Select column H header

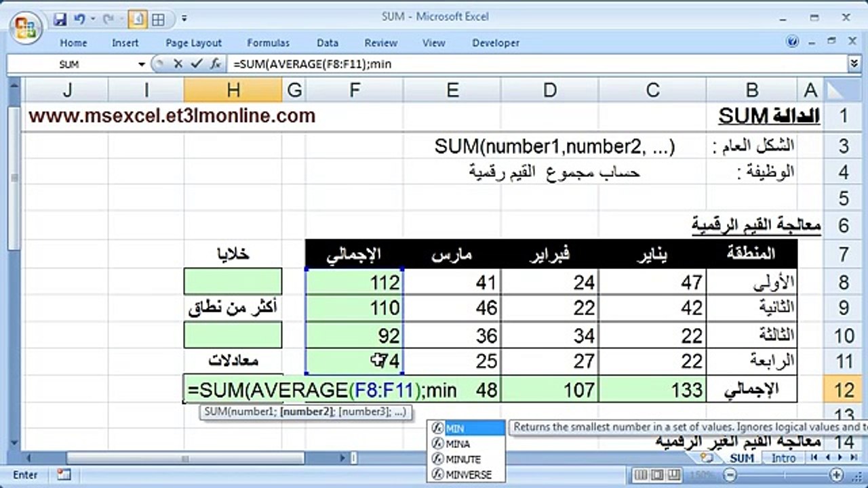click(x=233, y=91)
